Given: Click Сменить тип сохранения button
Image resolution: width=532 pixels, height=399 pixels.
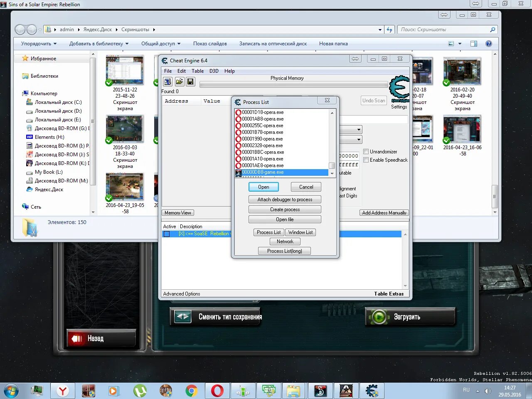Looking at the screenshot, I should click(x=215, y=317).
